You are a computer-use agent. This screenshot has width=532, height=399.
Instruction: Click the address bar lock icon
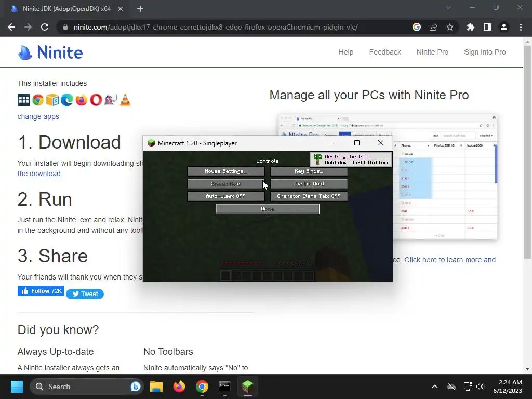click(x=65, y=27)
